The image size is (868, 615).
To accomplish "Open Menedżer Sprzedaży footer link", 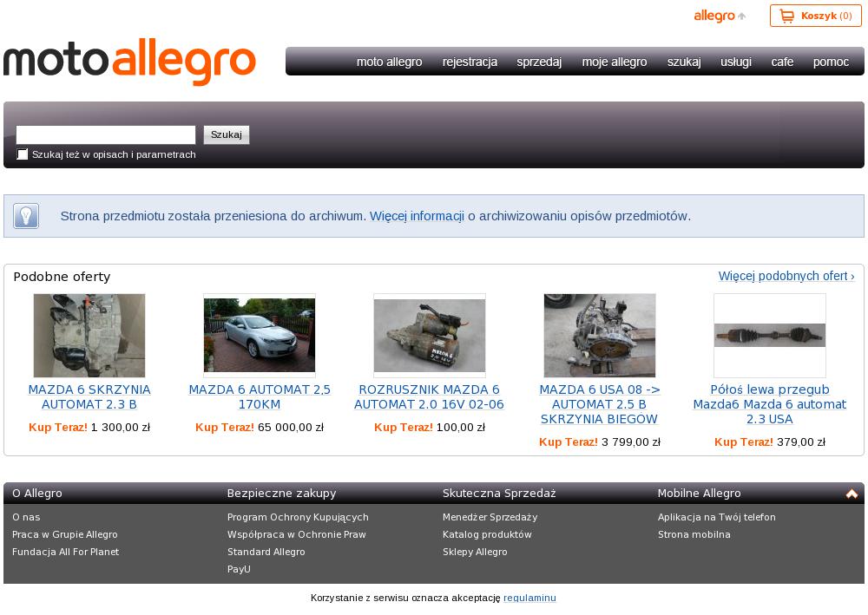I will click(490, 517).
